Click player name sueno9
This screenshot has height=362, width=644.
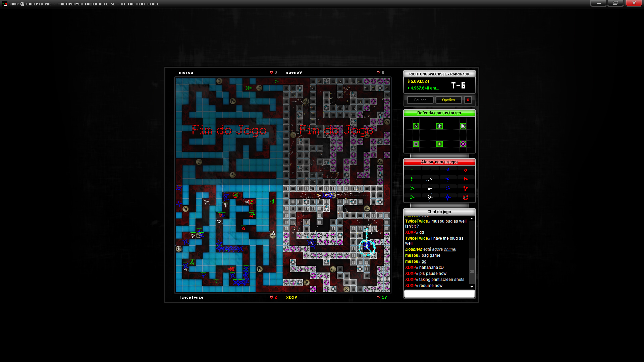294,72
